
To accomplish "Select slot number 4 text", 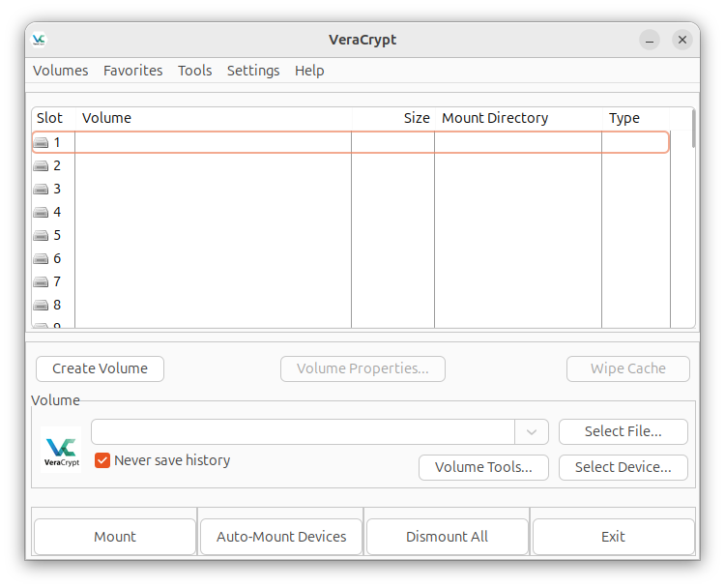I will coord(57,212).
